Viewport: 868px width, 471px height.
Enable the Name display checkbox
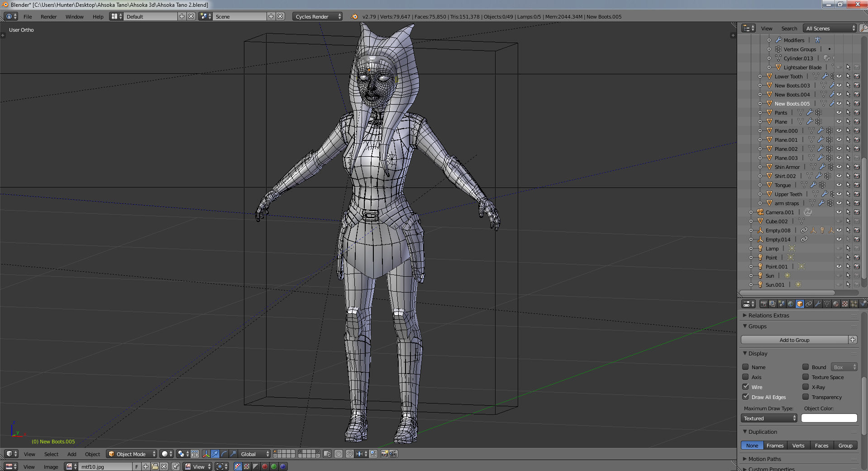[x=745, y=367]
